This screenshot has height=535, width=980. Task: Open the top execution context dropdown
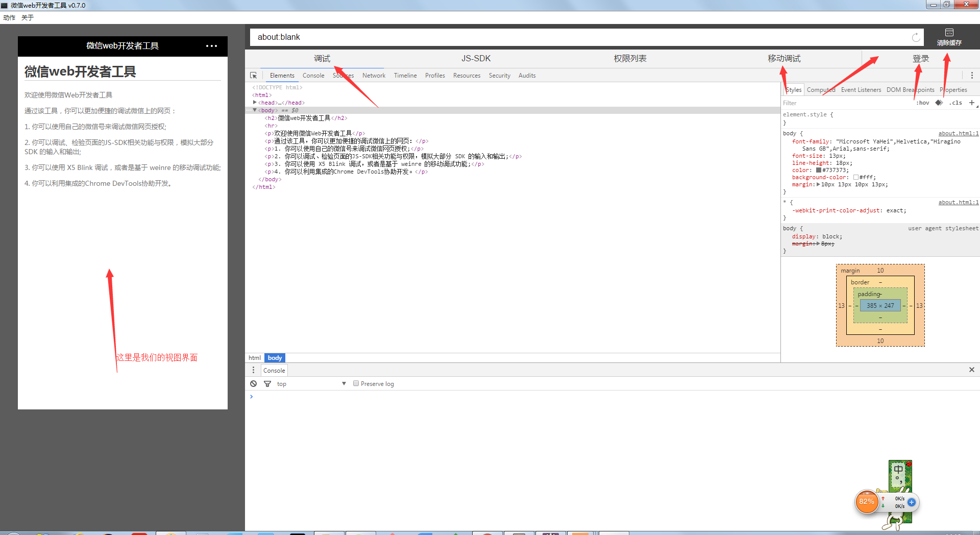click(311, 384)
